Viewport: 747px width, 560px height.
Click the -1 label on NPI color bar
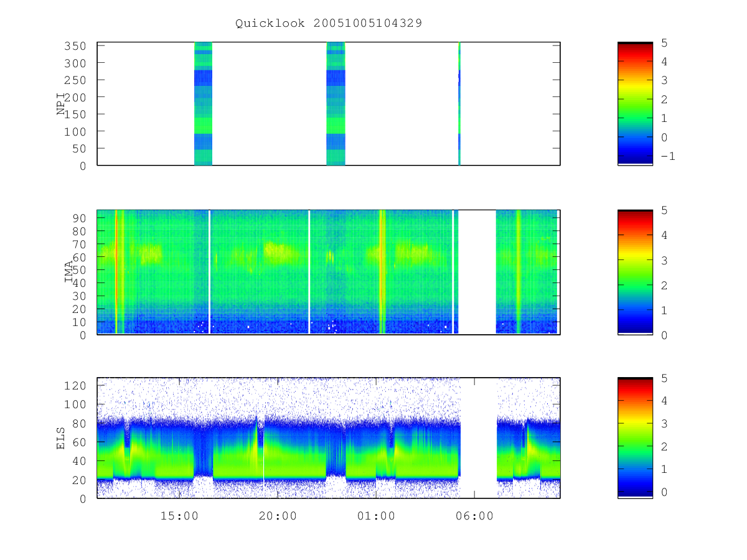coord(667,156)
